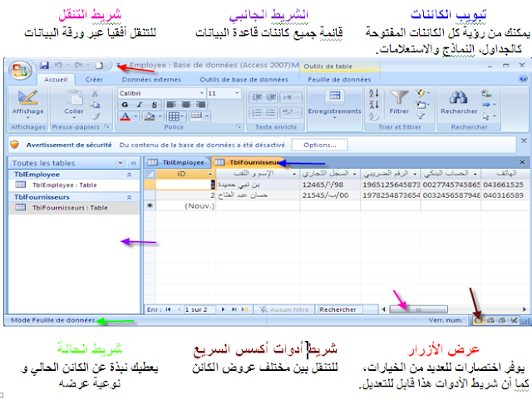Open the Feuille de données tab
Screen dimensions: 532x400
(x=339, y=80)
